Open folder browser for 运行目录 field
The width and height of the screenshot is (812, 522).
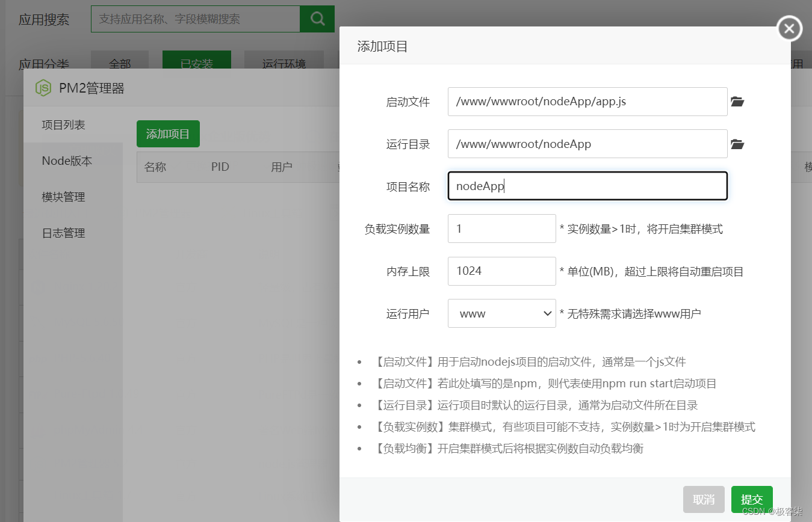(x=737, y=144)
